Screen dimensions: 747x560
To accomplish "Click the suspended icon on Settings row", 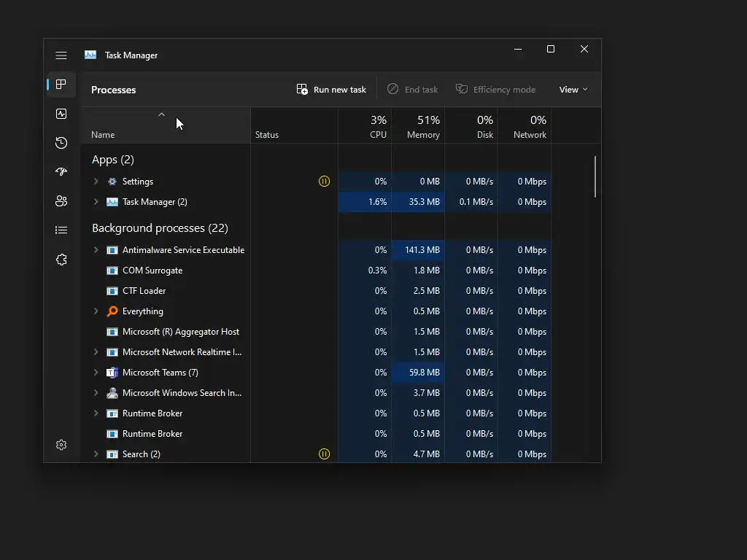I will pos(324,182).
